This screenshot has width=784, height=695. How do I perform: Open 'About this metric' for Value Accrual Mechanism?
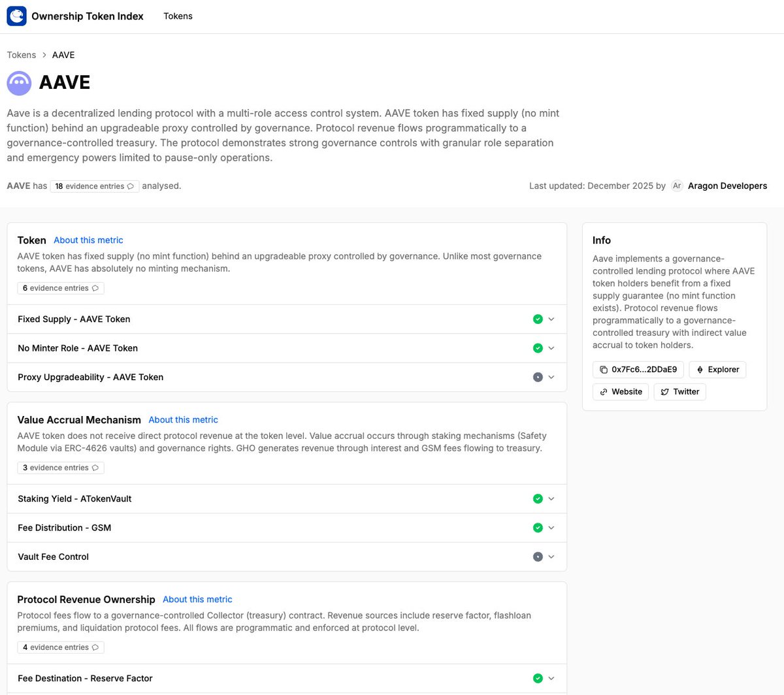pos(183,420)
